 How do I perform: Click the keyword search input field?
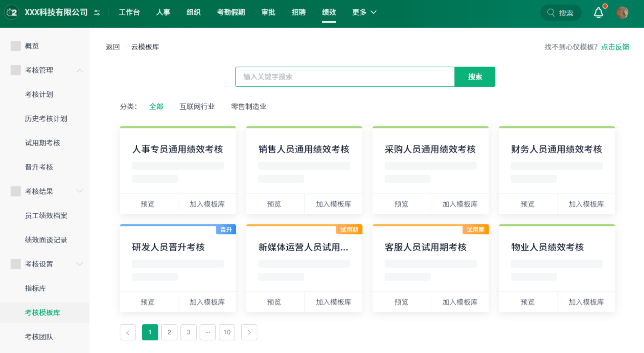[345, 77]
